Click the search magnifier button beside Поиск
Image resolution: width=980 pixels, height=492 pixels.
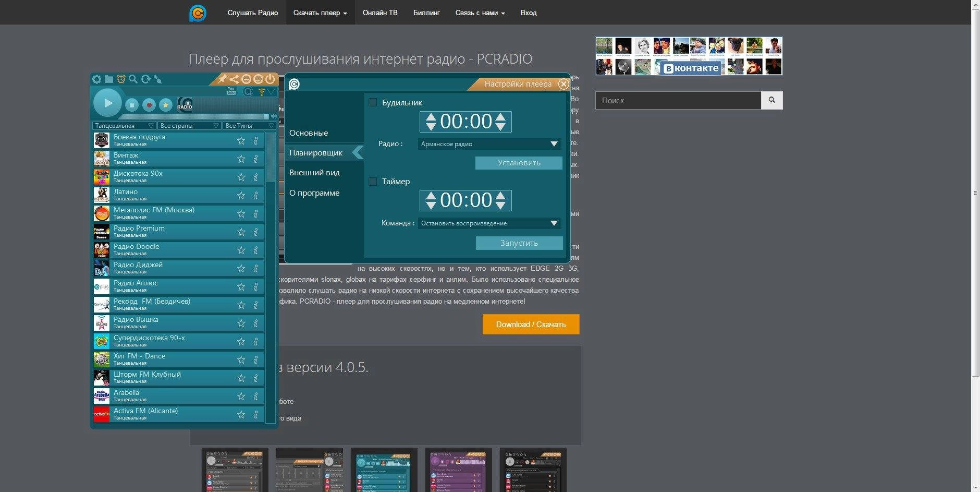[x=772, y=100]
